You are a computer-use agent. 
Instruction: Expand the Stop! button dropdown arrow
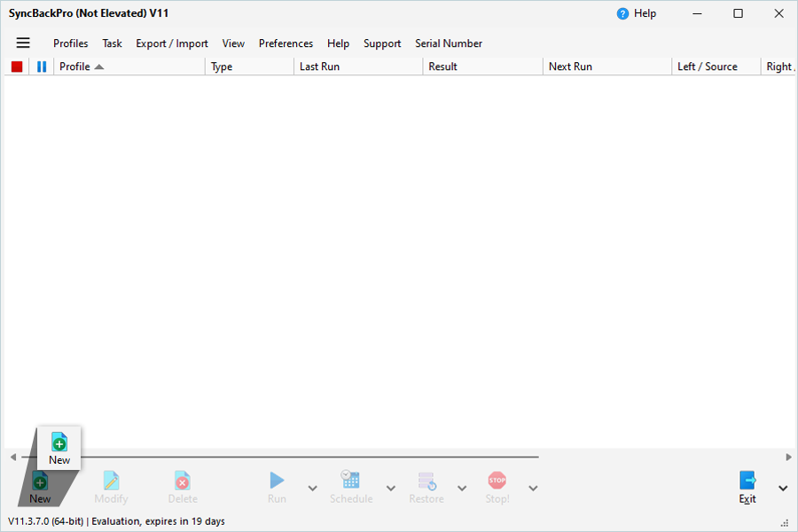(533, 489)
